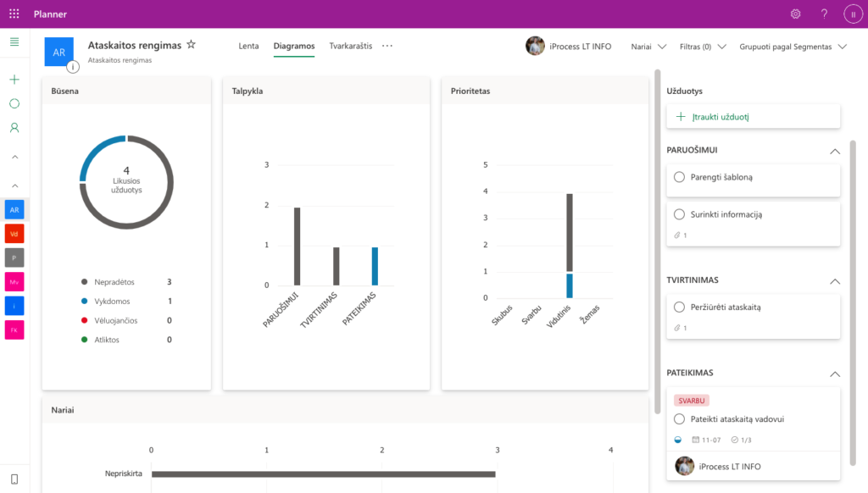This screenshot has width=868, height=493.
Task: Switch to the Tvarkaraštis tab
Action: (x=350, y=46)
